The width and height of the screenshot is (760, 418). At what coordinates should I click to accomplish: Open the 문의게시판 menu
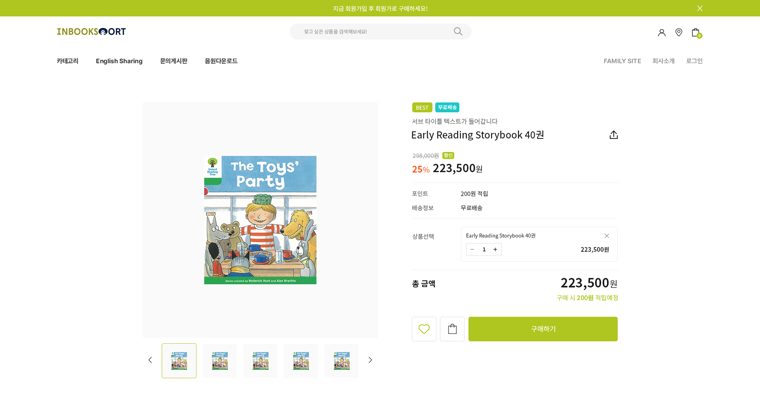174,61
